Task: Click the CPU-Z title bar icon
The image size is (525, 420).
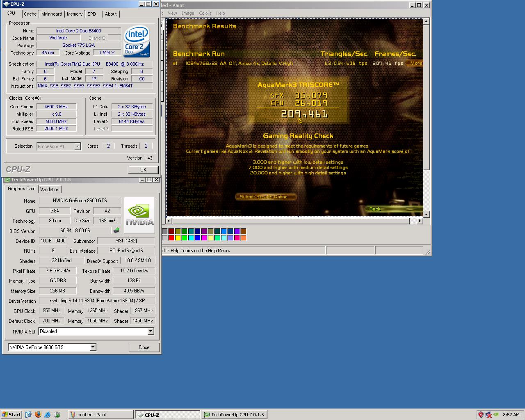Action: (x=6, y=4)
